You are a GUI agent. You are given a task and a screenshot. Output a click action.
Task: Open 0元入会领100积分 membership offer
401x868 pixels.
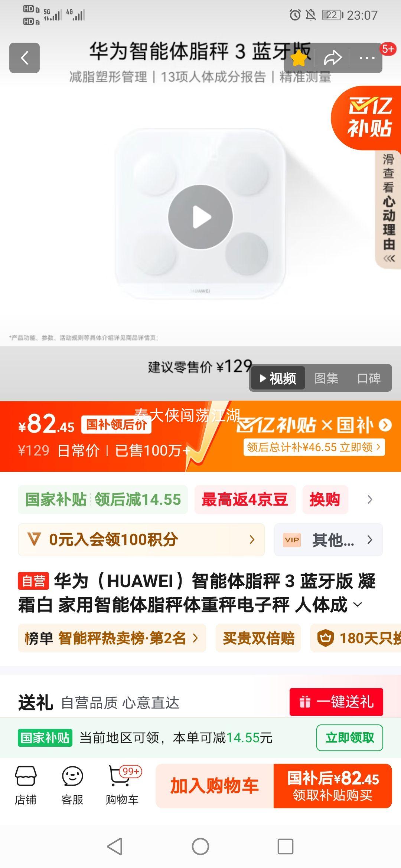[141, 540]
